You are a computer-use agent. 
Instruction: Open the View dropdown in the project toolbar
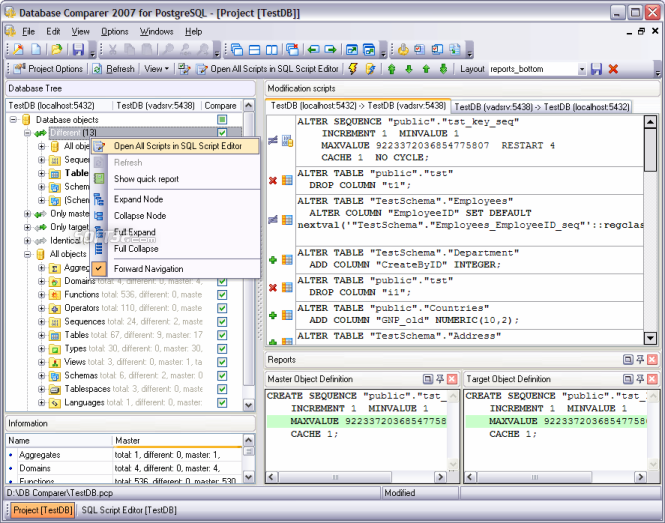pyautogui.click(x=156, y=69)
